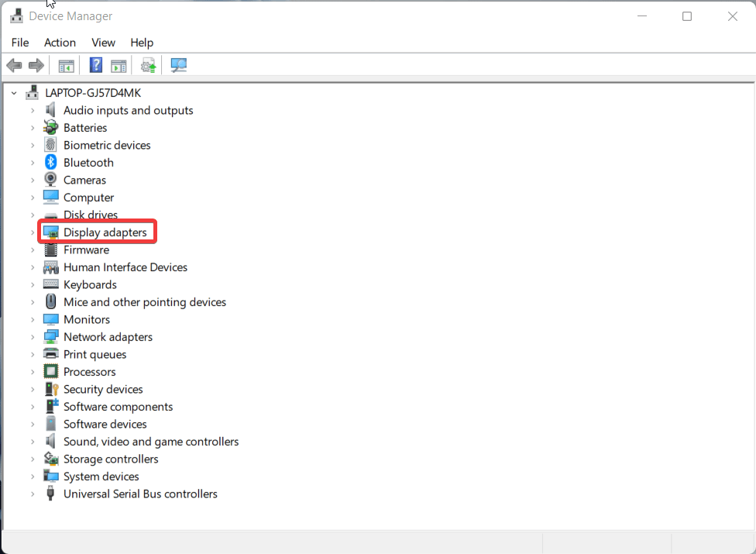Open the File menu

tap(19, 43)
